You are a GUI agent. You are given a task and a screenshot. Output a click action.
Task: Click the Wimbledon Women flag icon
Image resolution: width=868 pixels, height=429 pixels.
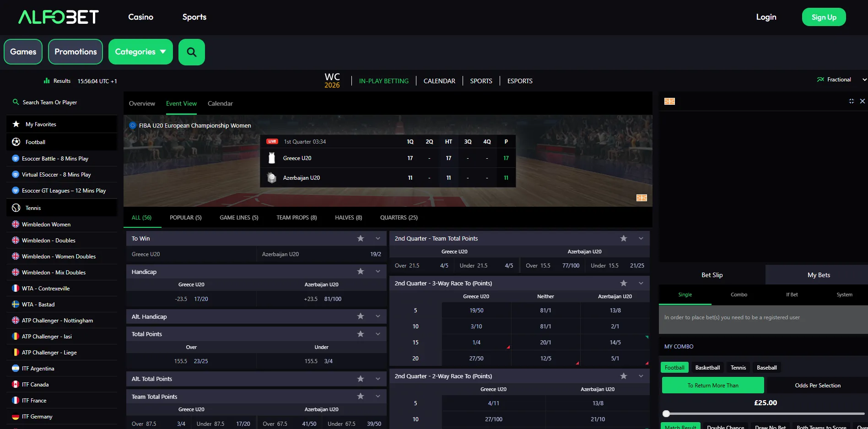16,224
